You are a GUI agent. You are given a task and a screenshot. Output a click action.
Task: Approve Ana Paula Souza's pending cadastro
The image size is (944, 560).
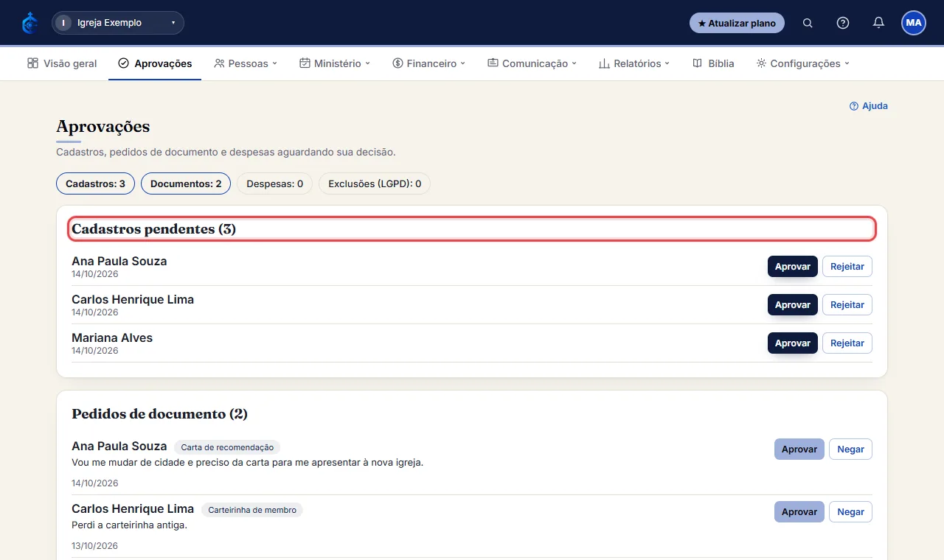point(793,266)
